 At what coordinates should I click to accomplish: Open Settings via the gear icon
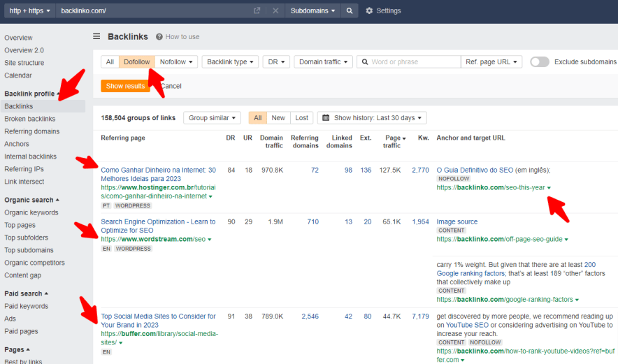[x=370, y=10]
